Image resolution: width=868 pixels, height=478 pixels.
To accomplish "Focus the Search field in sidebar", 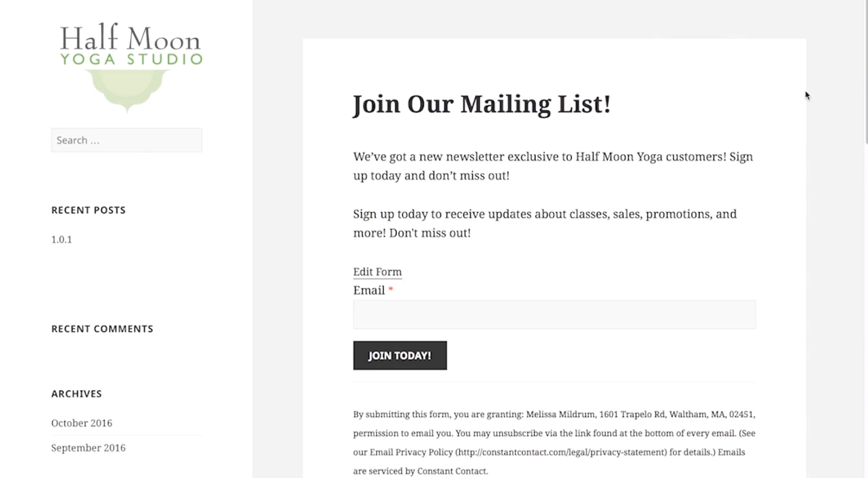I will coord(126,140).
